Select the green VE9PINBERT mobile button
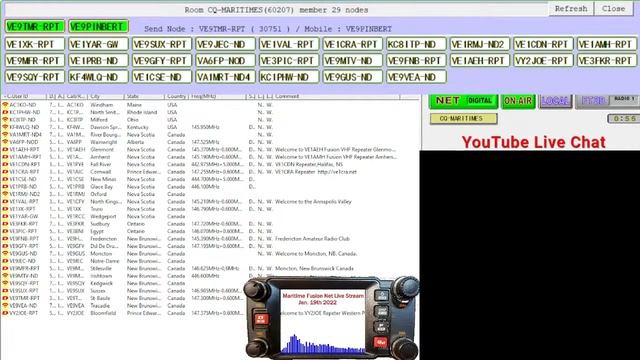This screenshot has width=640, height=360. click(98, 27)
